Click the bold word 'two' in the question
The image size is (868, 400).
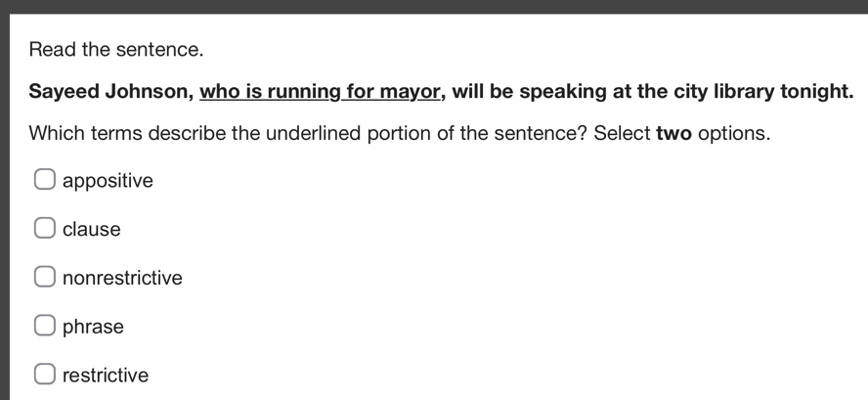tap(673, 133)
